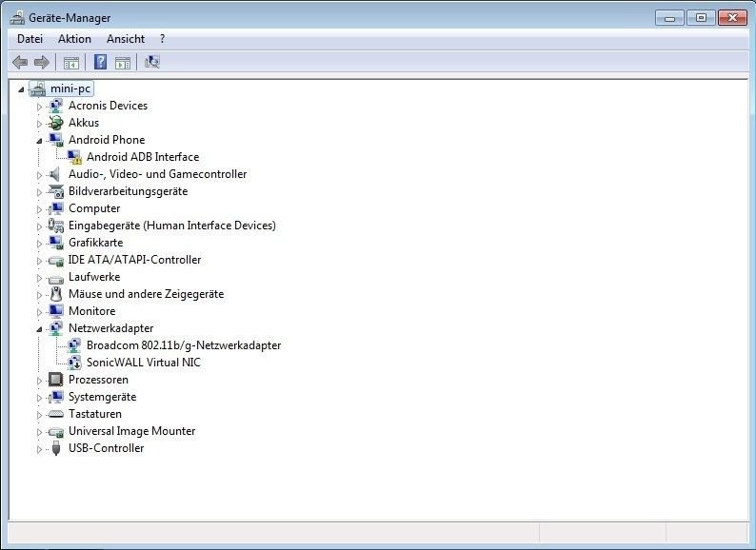Viewport: 756px width, 550px height.
Task: Select Eingabegeräte (Human Interface Devices) label
Action: tap(172, 226)
